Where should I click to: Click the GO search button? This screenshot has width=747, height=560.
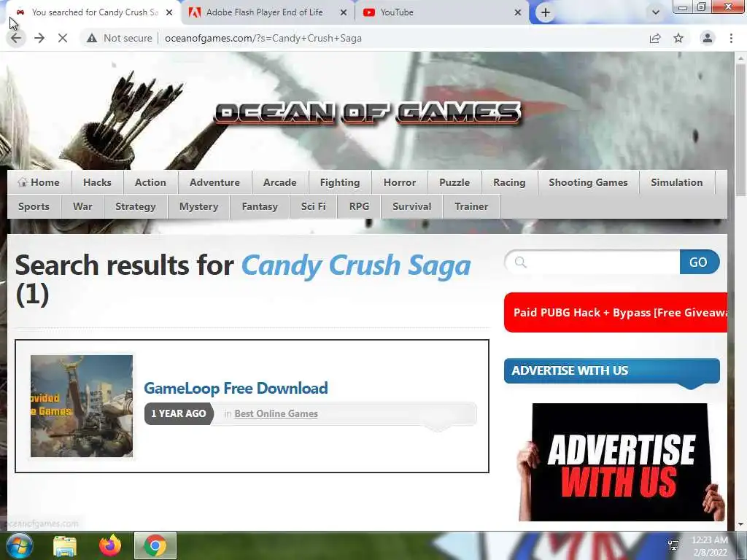[699, 262]
